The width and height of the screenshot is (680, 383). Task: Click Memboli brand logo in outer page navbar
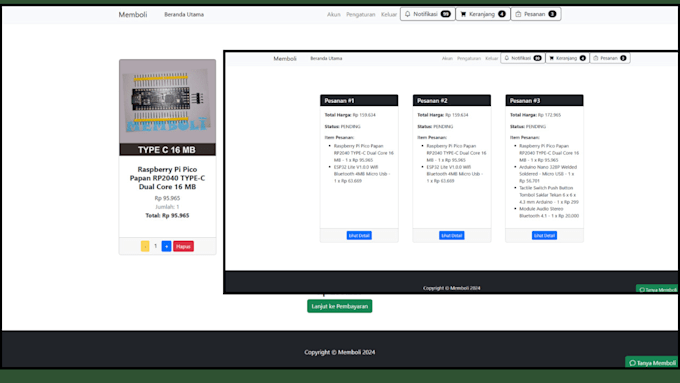click(133, 14)
